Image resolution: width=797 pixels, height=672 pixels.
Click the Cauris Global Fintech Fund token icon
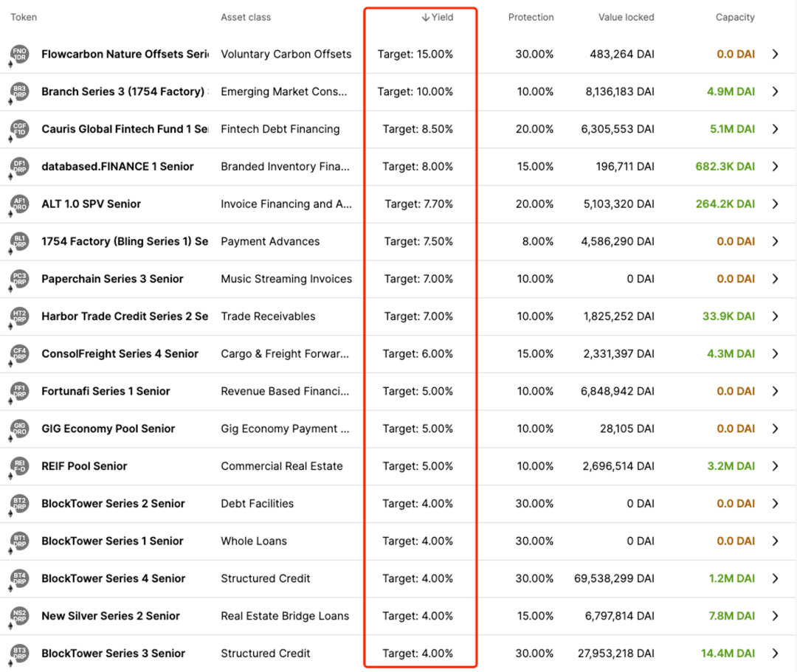click(20, 129)
